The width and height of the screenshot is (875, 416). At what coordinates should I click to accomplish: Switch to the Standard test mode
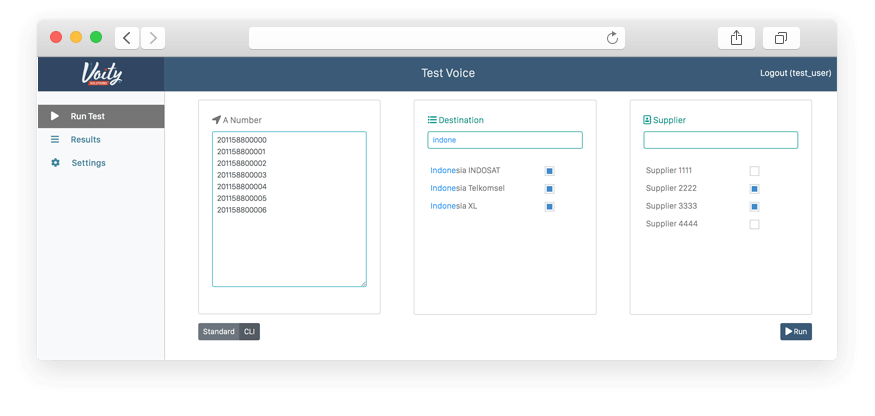(218, 332)
